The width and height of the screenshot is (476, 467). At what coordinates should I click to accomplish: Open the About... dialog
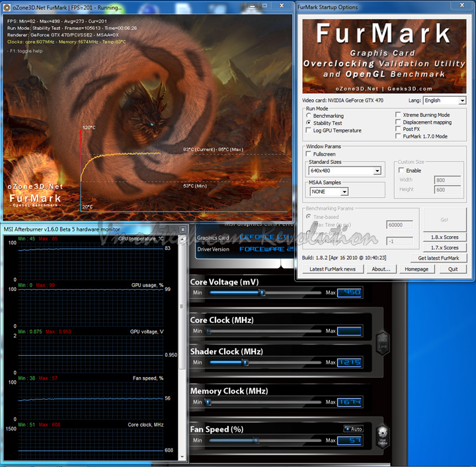pos(381,269)
